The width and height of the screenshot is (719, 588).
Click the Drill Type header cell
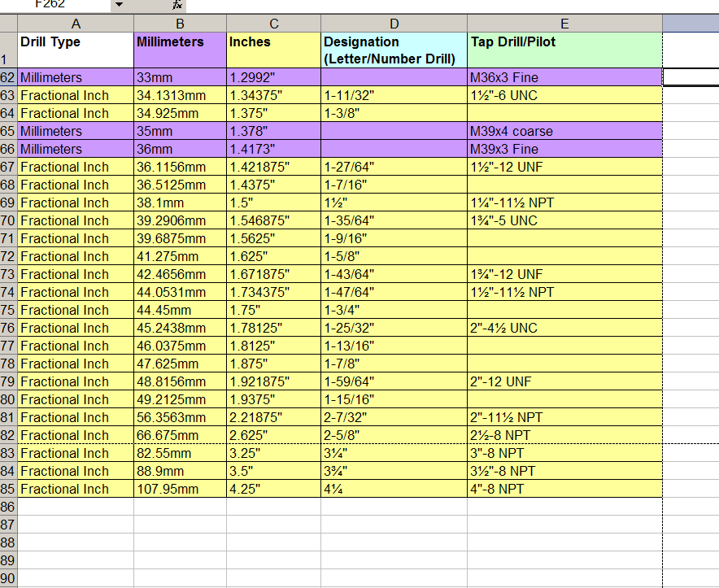pos(76,50)
